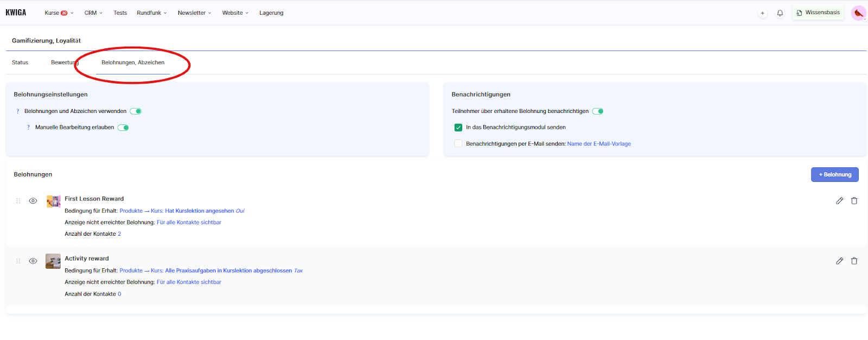Delete the First Lesson Reward via trash icon
The width and height of the screenshot is (868, 340).
(854, 201)
